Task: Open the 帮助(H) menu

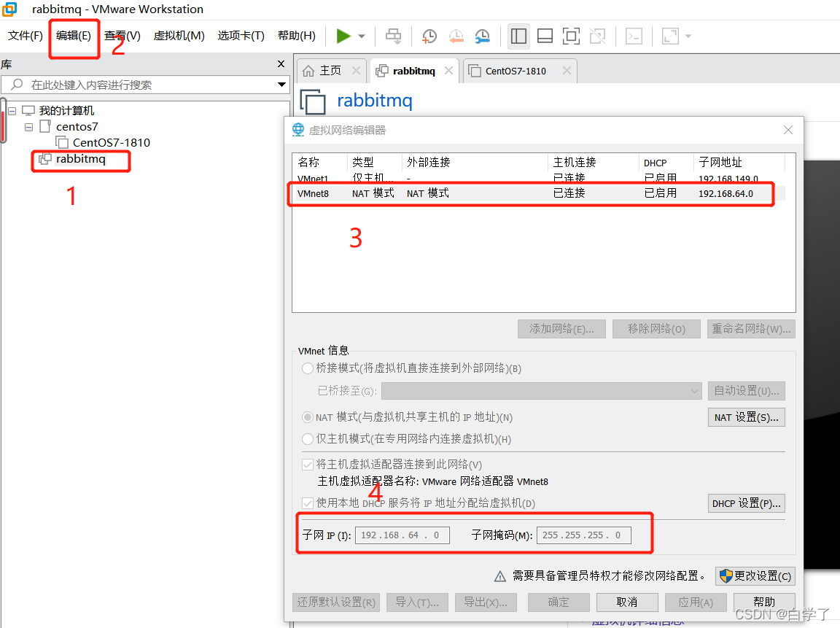Action: tap(297, 36)
